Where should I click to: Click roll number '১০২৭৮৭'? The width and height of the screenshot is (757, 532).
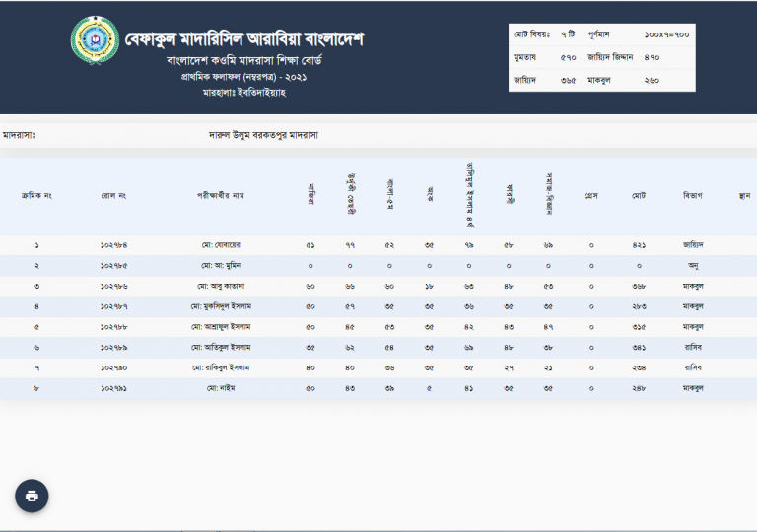(x=114, y=307)
